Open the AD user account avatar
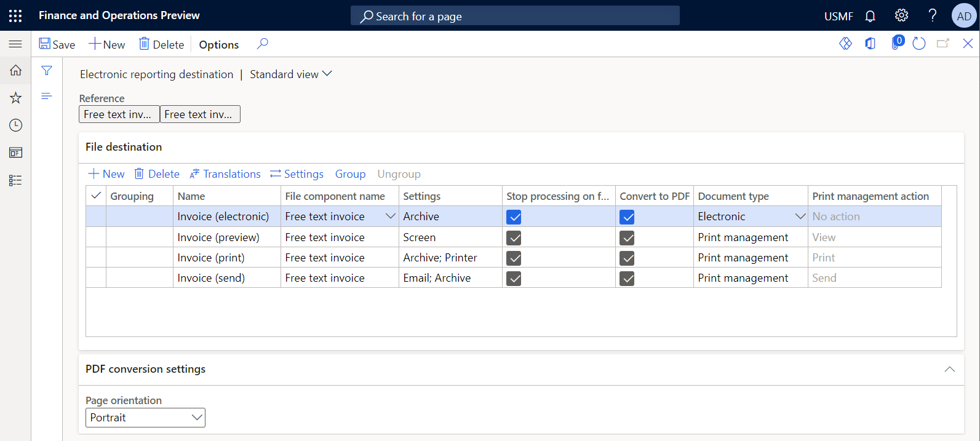This screenshot has height=441, width=980. (964, 16)
